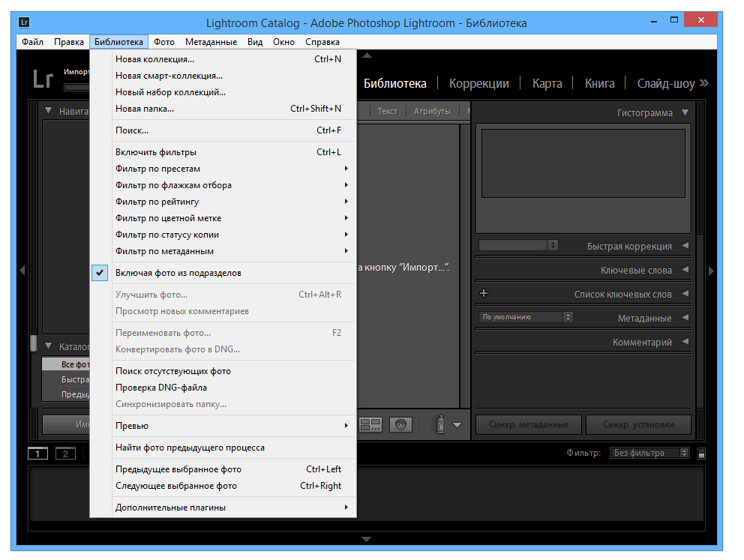Choose 'Новый набор коллекций...' item
Image resolution: width=744 pixels, height=560 pixels.
(x=223, y=92)
